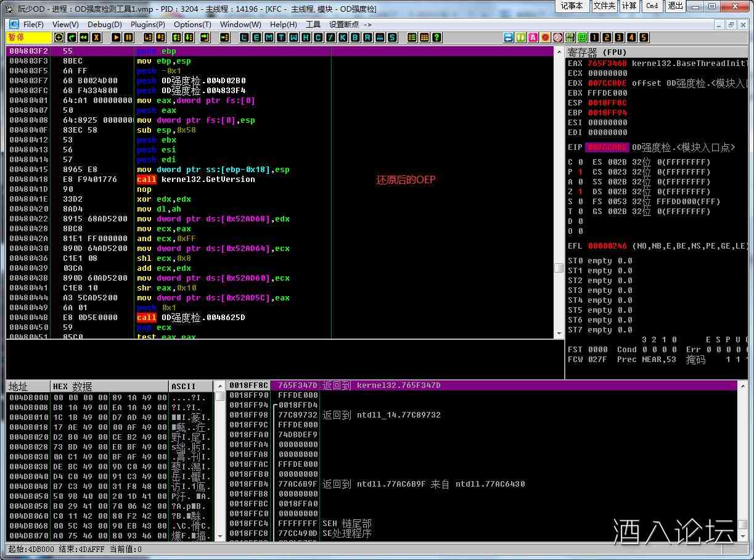Image resolution: width=754 pixels, height=560 pixels.
Task: Open the 设置断点 menu
Action: click(350, 25)
